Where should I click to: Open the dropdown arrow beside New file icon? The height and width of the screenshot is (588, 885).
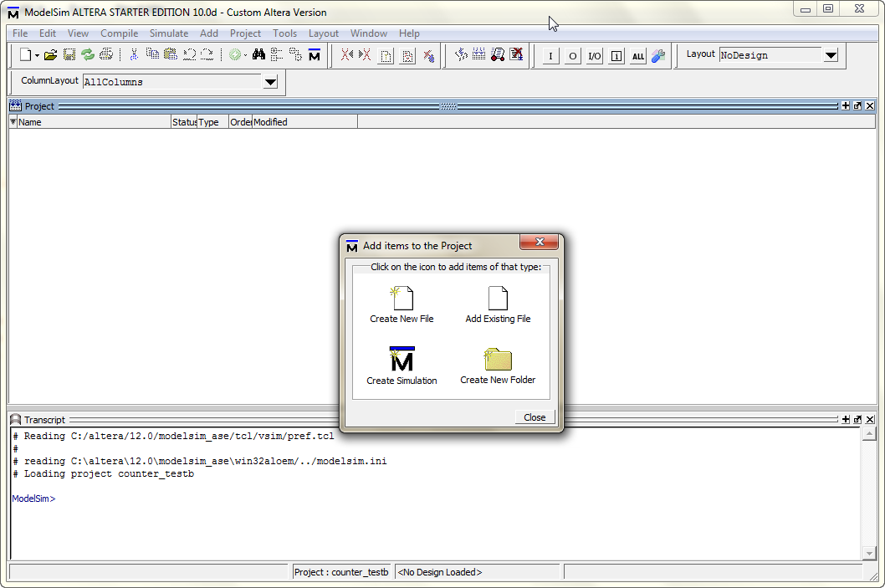tap(38, 55)
